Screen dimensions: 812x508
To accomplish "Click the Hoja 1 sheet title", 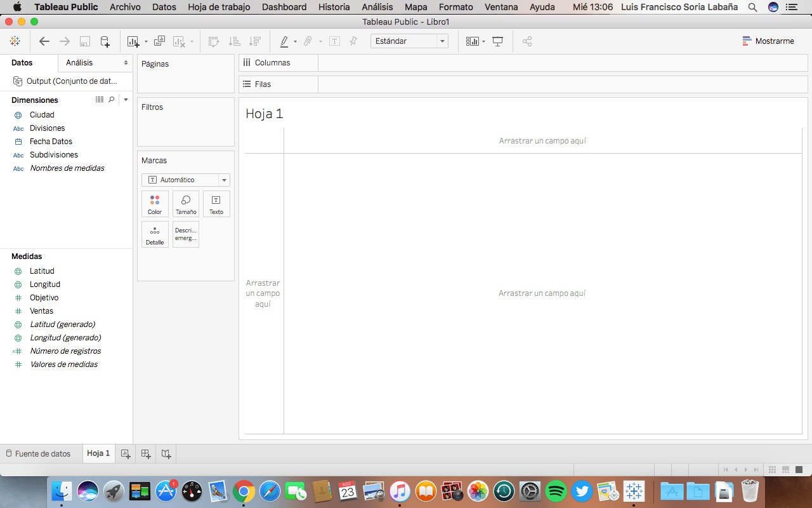I will click(x=265, y=114).
